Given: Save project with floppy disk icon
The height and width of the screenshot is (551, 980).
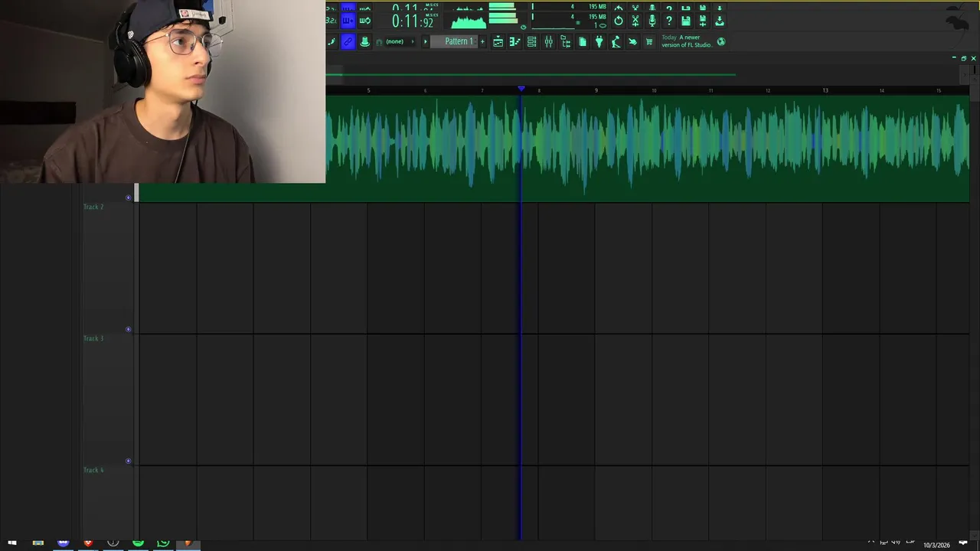Looking at the screenshot, I should tap(686, 21).
